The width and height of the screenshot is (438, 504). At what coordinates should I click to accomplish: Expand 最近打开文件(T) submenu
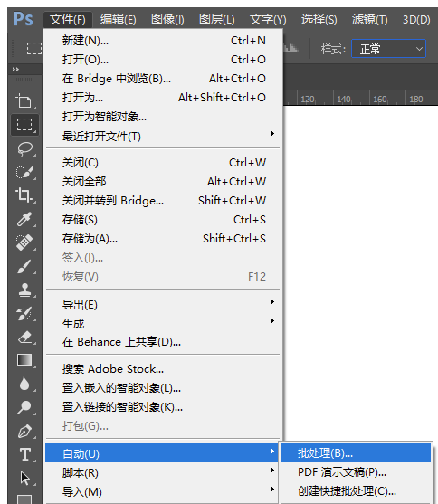(x=164, y=137)
